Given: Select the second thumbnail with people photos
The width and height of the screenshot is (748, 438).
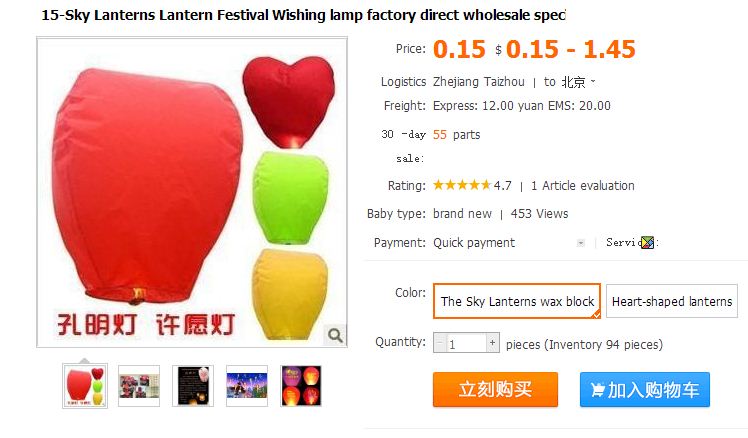Looking at the screenshot, I should point(139,386).
